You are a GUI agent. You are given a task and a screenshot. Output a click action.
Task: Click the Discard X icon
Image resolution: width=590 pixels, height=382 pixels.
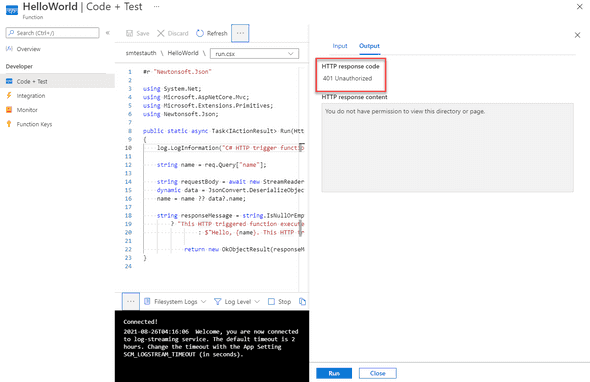161,33
